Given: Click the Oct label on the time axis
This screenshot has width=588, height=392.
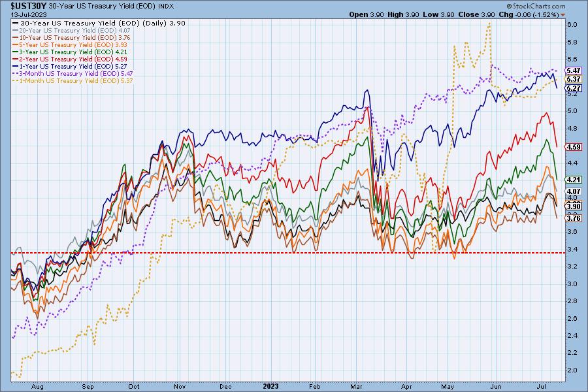Looking at the screenshot, I should point(134,387).
